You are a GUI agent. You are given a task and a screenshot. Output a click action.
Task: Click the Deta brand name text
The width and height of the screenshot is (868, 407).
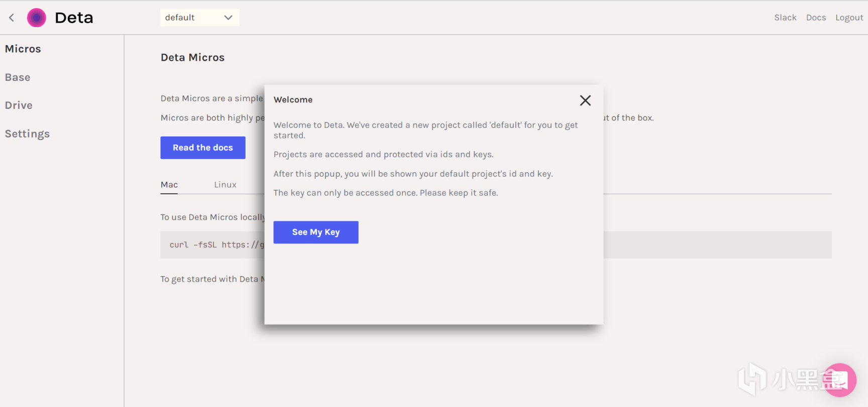tap(74, 18)
